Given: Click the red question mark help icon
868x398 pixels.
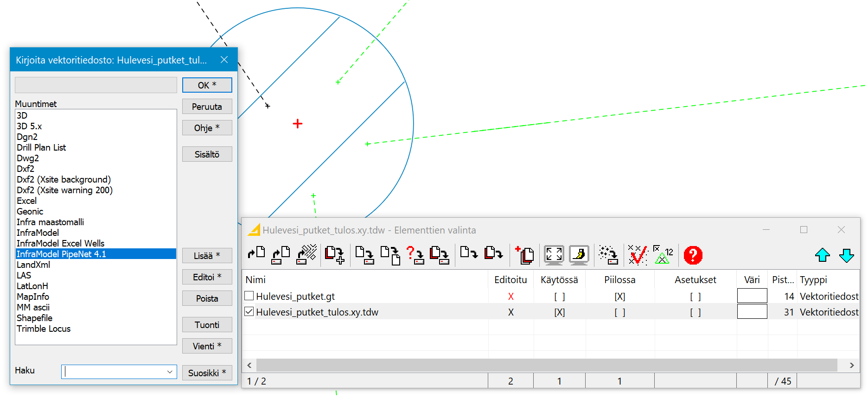Looking at the screenshot, I should tap(693, 255).
